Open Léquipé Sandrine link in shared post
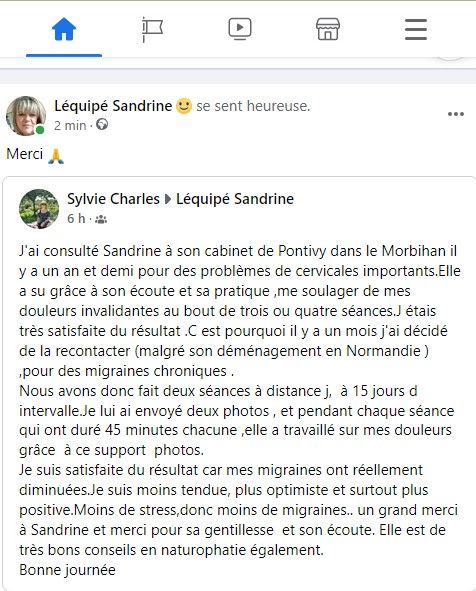 [x=235, y=199]
